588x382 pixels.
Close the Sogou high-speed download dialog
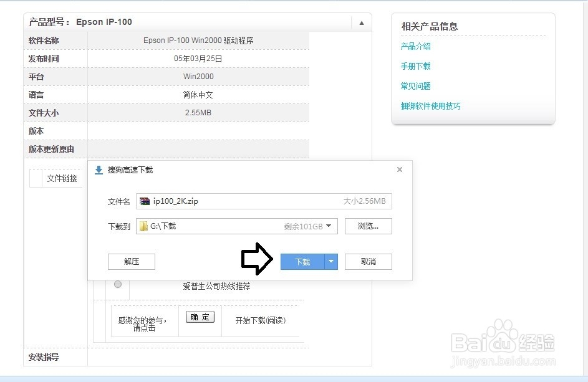pyautogui.click(x=400, y=170)
